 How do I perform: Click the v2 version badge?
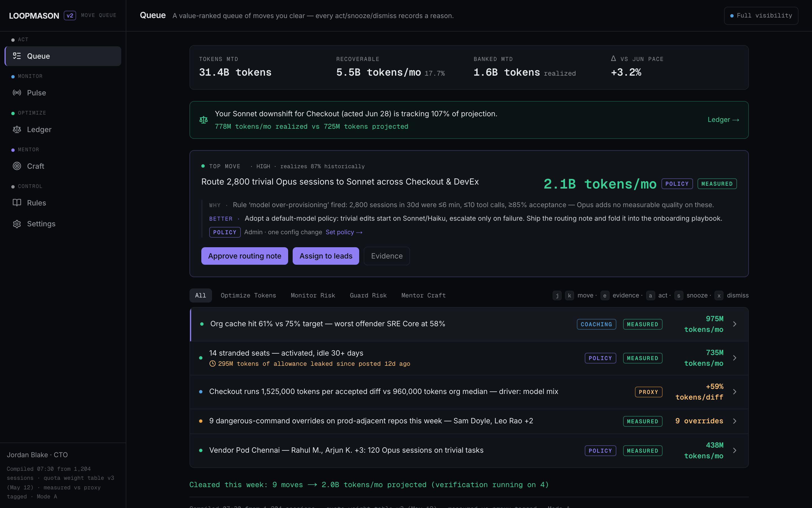point(70,16)
